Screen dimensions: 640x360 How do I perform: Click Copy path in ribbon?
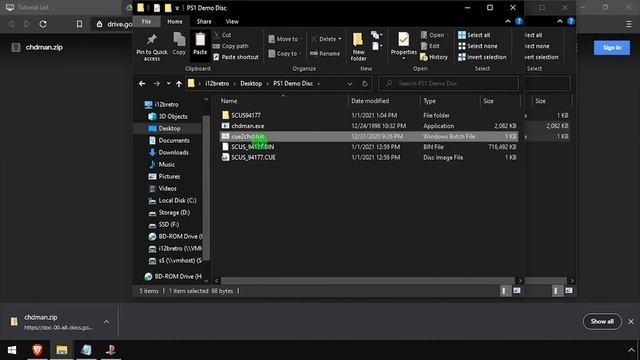pos(231,46)
